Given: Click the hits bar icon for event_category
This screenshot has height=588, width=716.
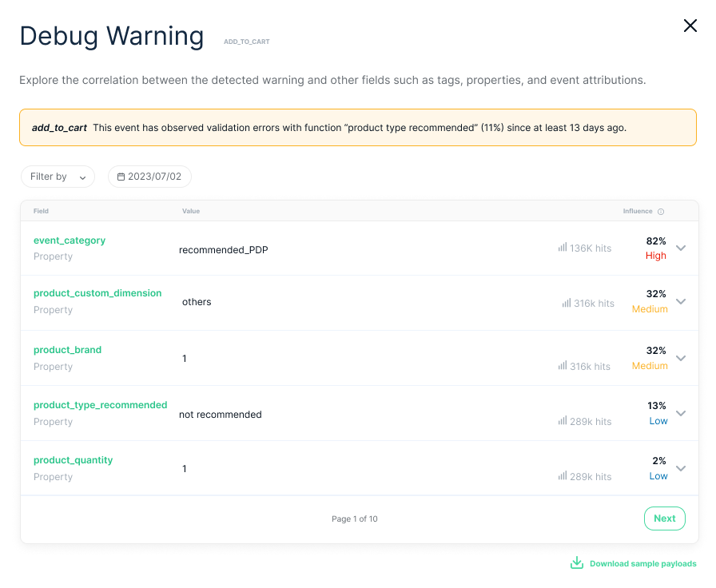Looking at the screenshot, I should click(x=563, y=248).
